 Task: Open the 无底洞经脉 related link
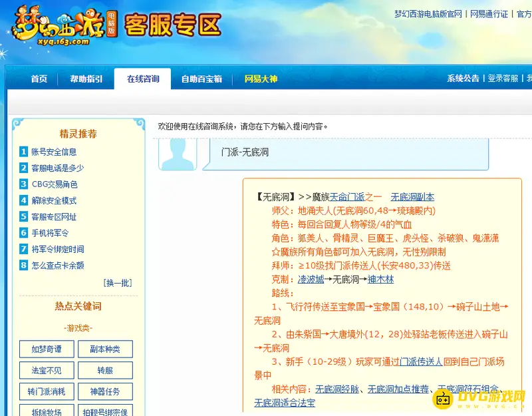[x=337, y=389]
